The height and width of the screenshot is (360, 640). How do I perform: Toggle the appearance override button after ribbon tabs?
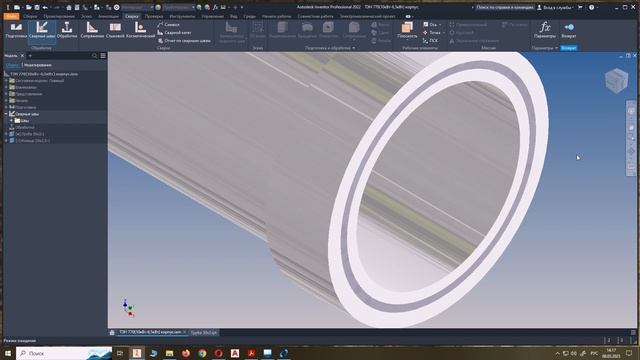pyautogui.click(x=408, y=16)
